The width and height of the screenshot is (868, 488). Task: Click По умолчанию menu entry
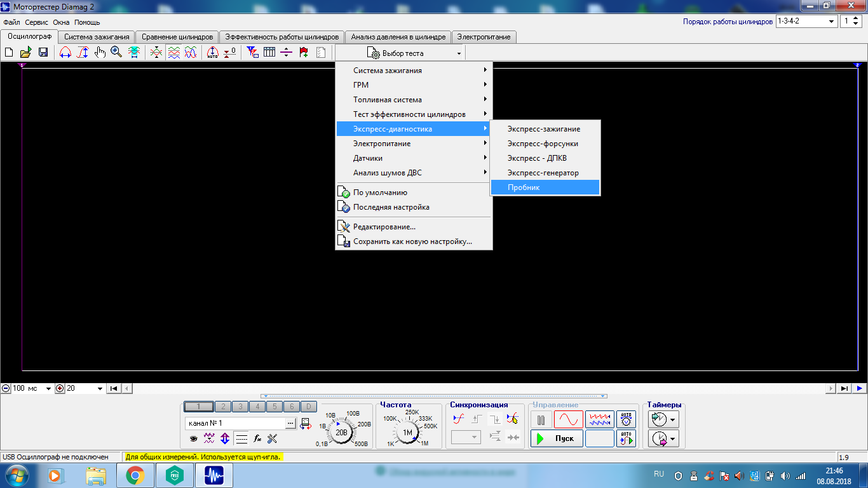(414, 193)
